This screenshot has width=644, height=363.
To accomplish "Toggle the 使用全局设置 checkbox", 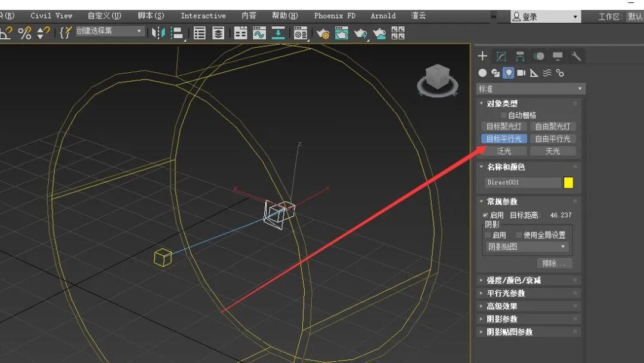I will (519, 235).
